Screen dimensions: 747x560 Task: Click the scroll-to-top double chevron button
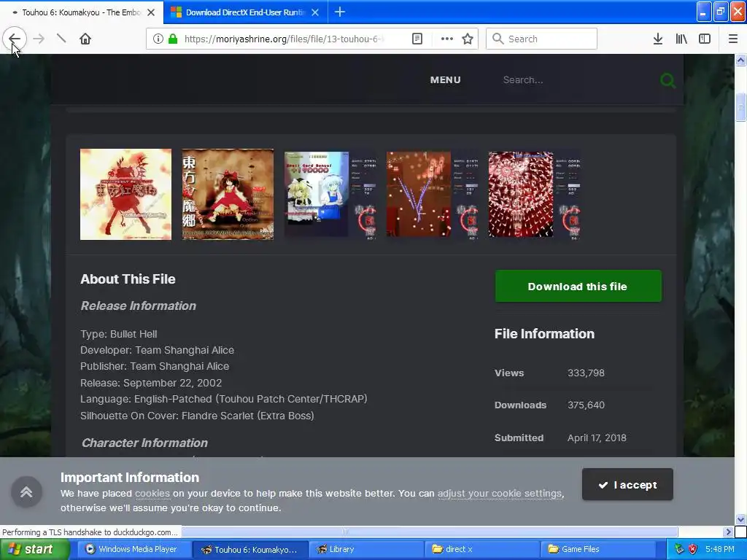pyautogui.click(x=26, y=492)
